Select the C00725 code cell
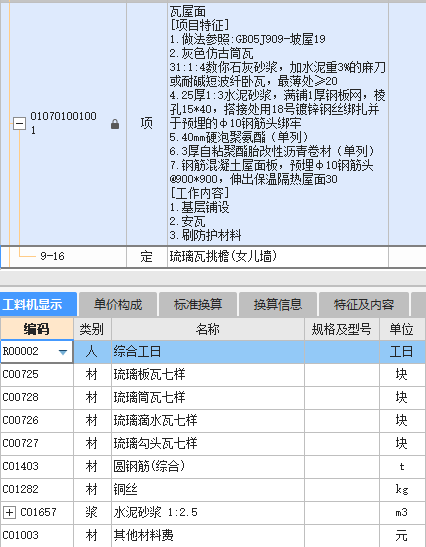 point(37,375)
